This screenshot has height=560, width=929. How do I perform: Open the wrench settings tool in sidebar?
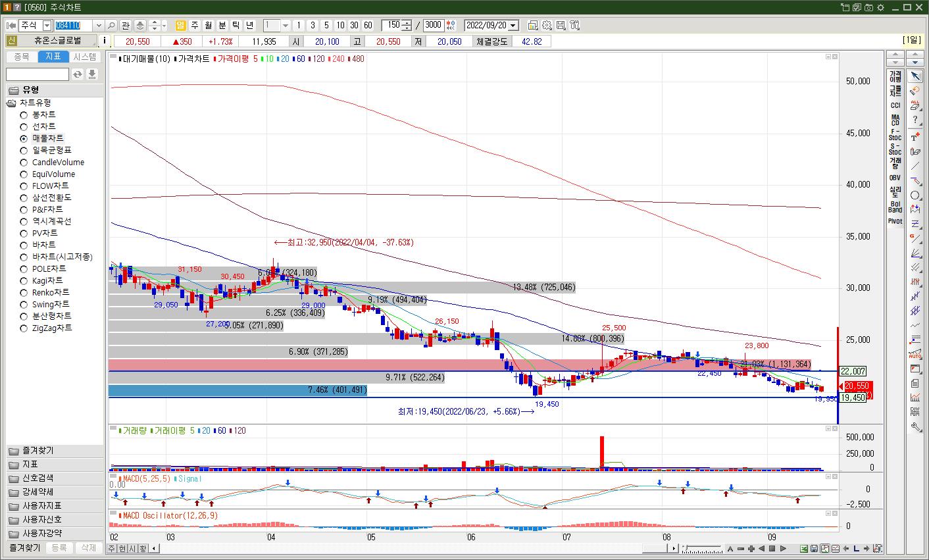[915, 426]
